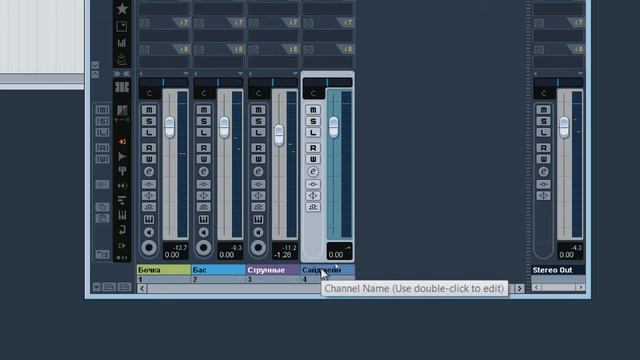The image size is (640, 360).
Task: Click the Stereo Out volume fader handle
Action: point(564,127)
